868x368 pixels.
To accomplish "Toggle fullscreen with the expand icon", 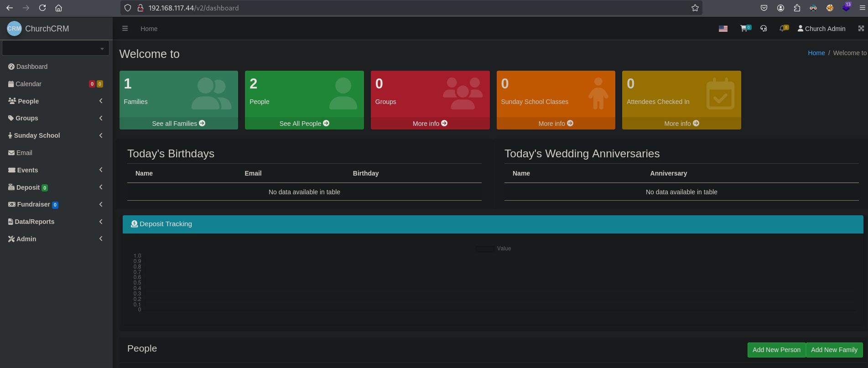I will pyautogui.click(x=861, y=28).
